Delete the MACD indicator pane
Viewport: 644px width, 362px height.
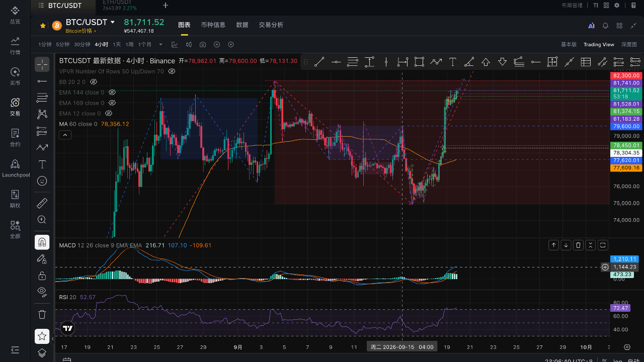(579, 245)
